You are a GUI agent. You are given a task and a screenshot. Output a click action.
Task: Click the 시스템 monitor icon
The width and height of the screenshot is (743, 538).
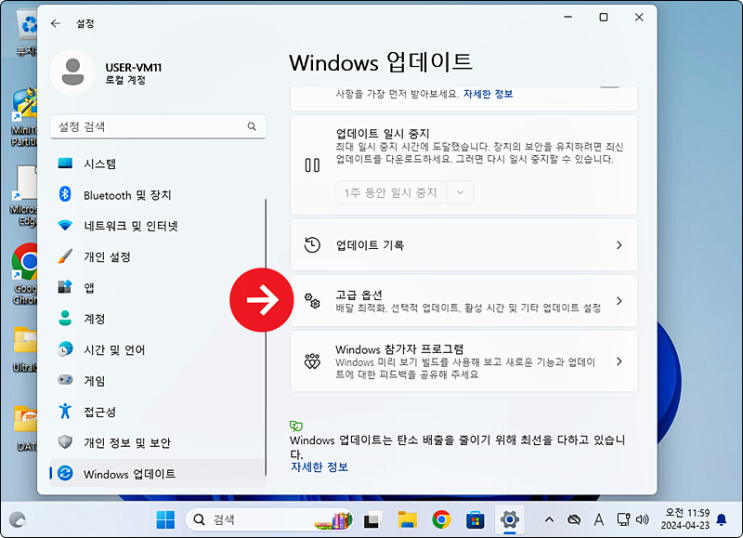click(x=65, y=164)
